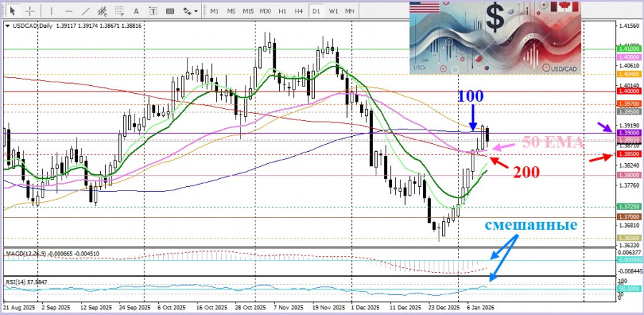Click the red 1.38500 price label
This screenshot has height=315, width=644.
[x=629, y=155]
